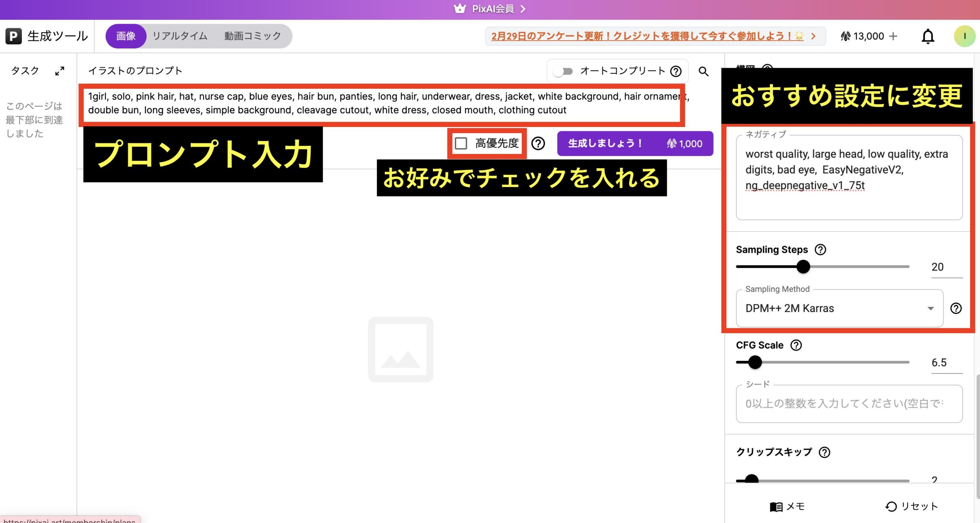Switch to the リアルタイム tab

[180, 36]
